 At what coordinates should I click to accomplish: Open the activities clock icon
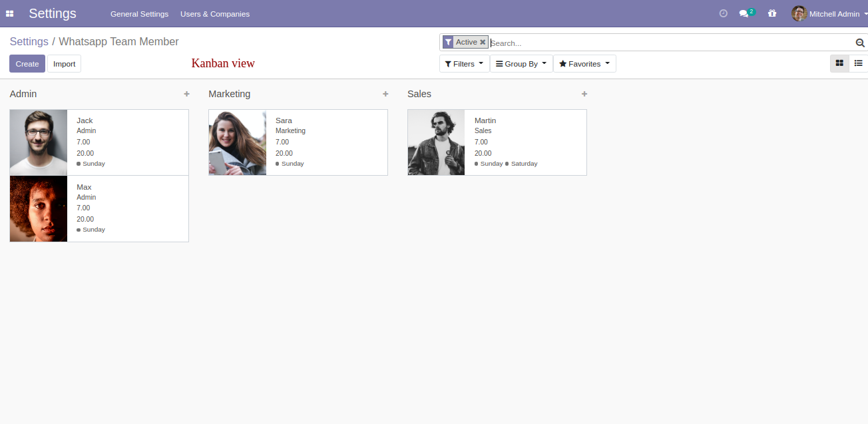(724, 13)
